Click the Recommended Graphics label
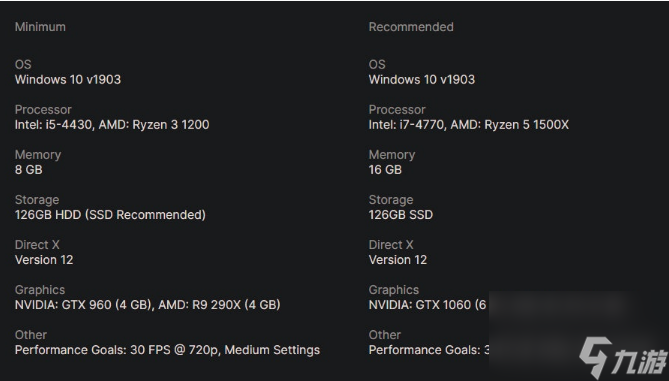The image size is (669, 381). click(x=393, y=290)
